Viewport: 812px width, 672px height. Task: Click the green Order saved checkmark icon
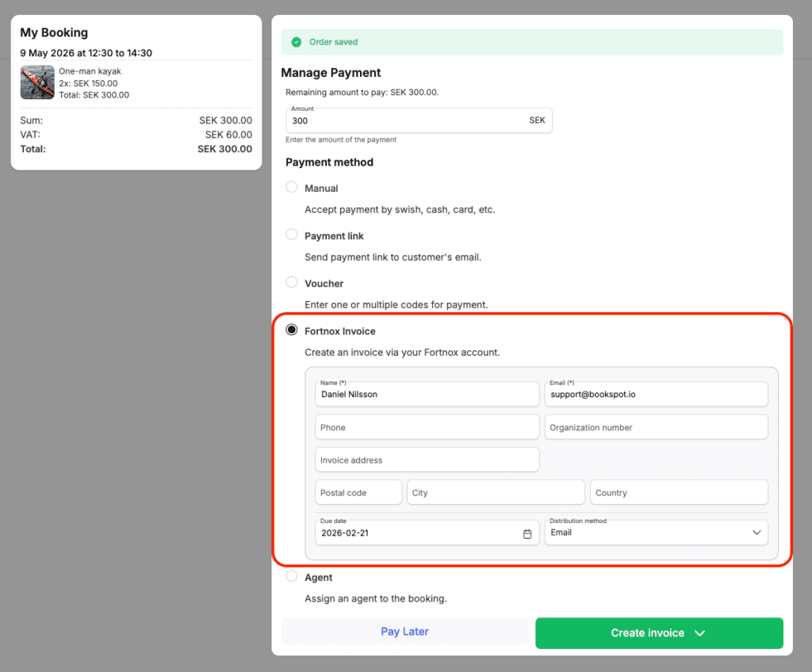pyautogui.click(x=296, y=42)
